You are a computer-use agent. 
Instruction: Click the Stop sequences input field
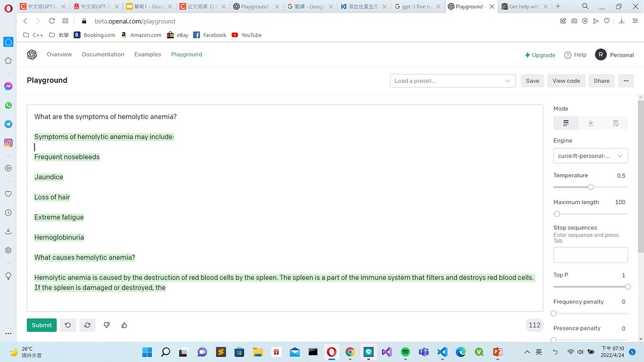(590, 255)
